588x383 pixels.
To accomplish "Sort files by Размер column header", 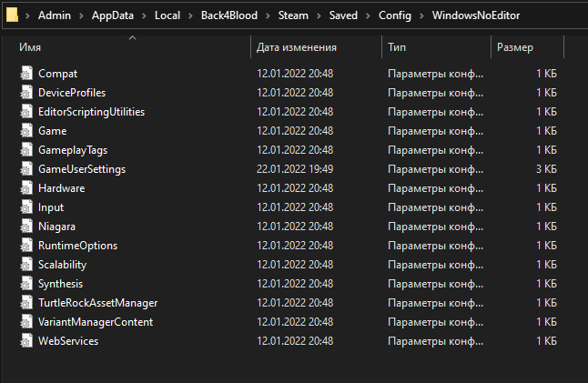I will pyautogui.click(x=516, y=46).
